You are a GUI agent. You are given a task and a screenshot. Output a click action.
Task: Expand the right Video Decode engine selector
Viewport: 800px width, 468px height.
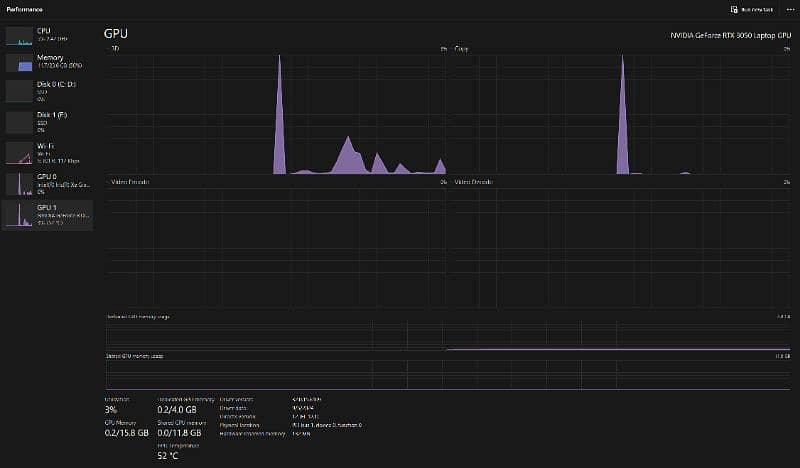click(x=473, y=182)
